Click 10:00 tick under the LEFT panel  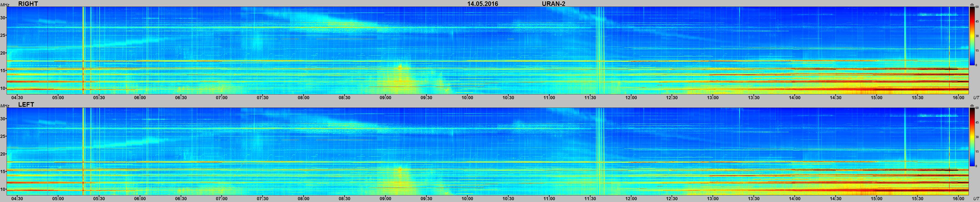coord(467,199)
